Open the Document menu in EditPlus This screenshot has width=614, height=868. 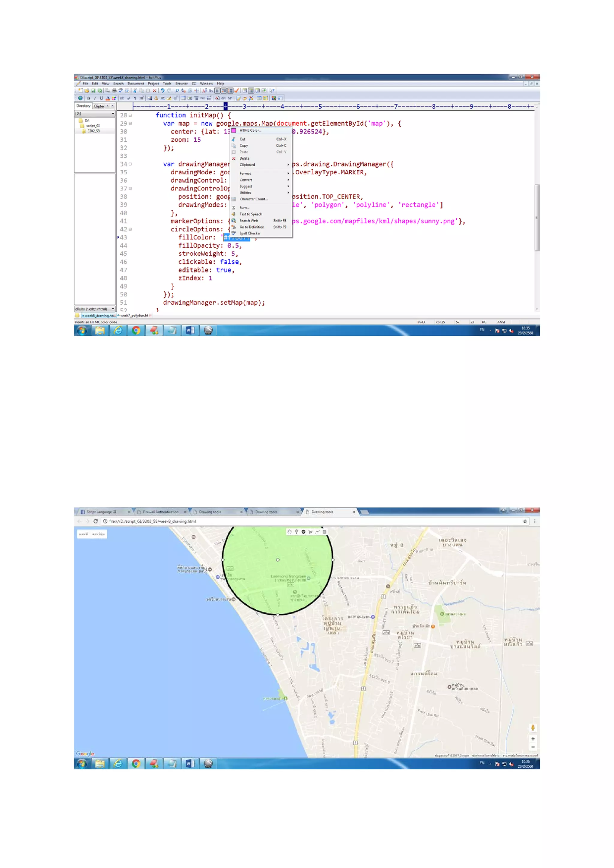point(135,84)
